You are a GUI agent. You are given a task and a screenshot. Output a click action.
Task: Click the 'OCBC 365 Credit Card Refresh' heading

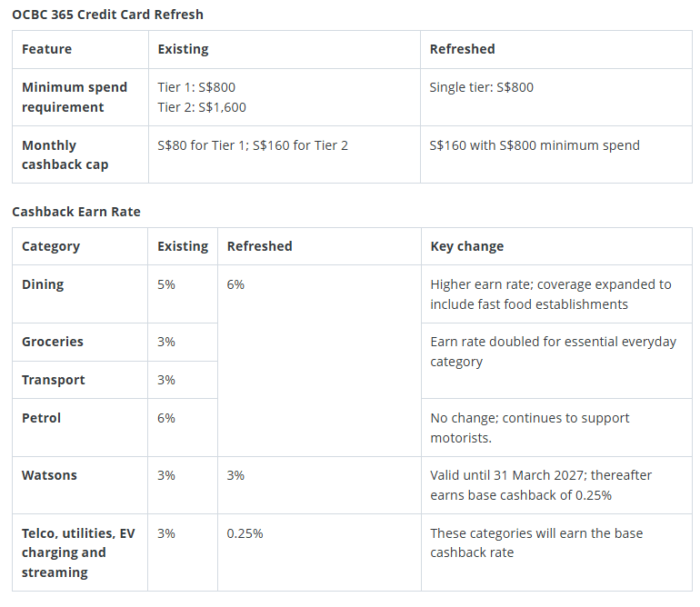(x=107, y=15)
